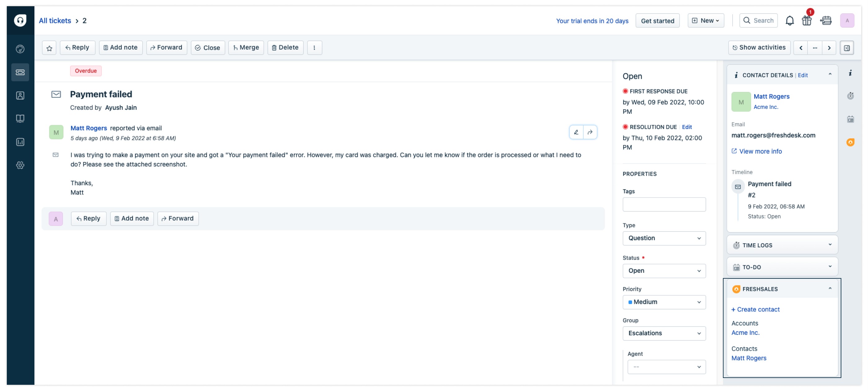Click the Create contact link in Freshsales
The image size is (868, 391).
click(755, 309)
